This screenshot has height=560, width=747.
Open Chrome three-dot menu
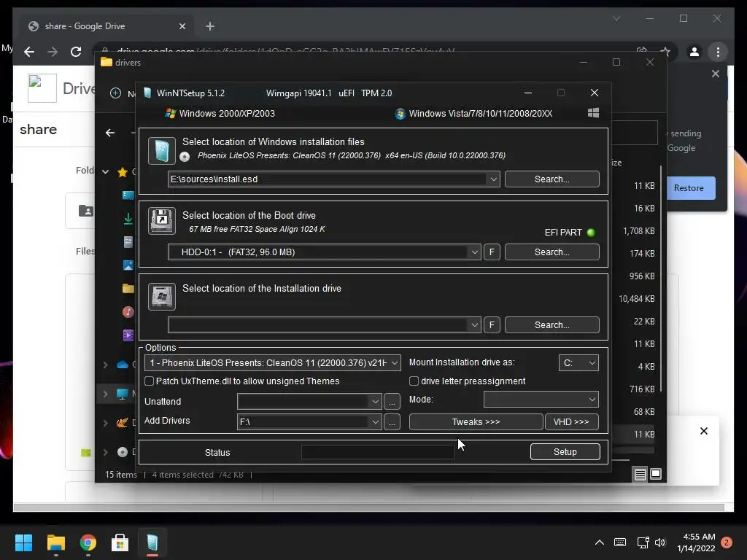click(x=718, y=52)
